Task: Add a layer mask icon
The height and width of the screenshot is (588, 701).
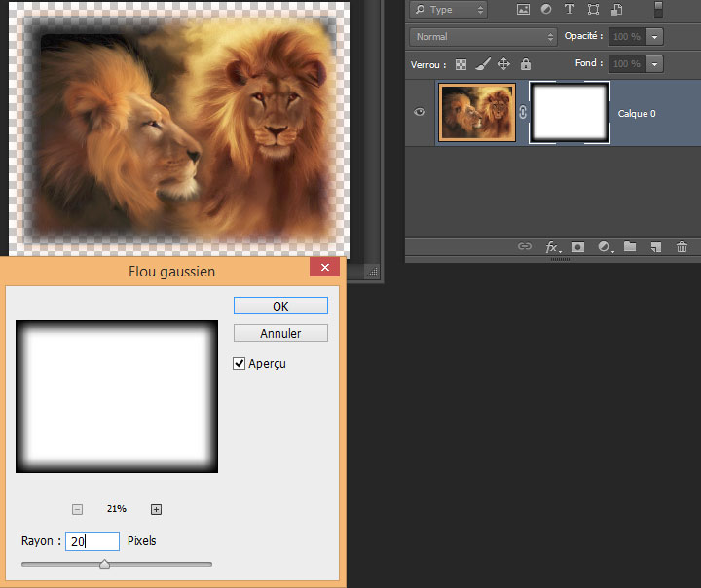Action: click(577, 247)
